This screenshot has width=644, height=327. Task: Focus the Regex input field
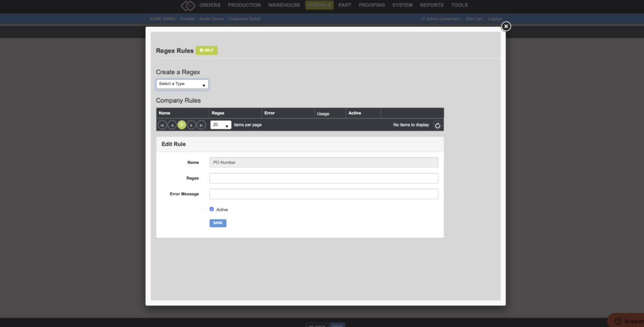click(x=324, y=179)
